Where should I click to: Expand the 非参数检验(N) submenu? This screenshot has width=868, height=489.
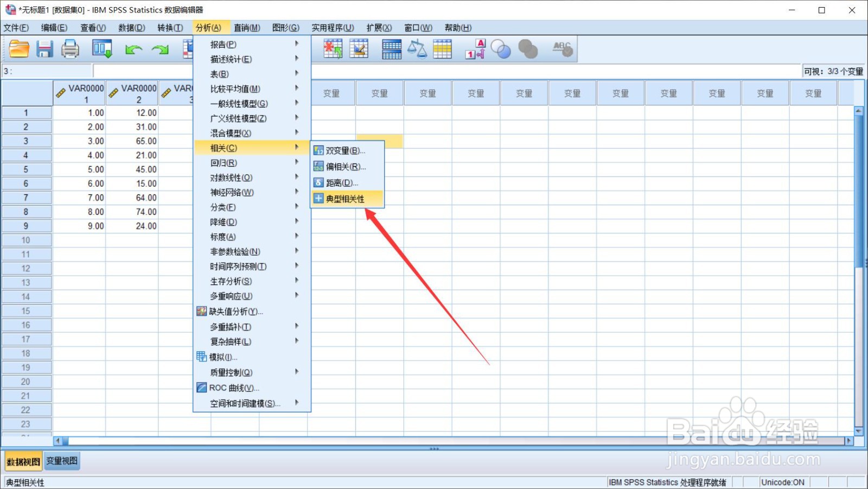tap(252, 252)
